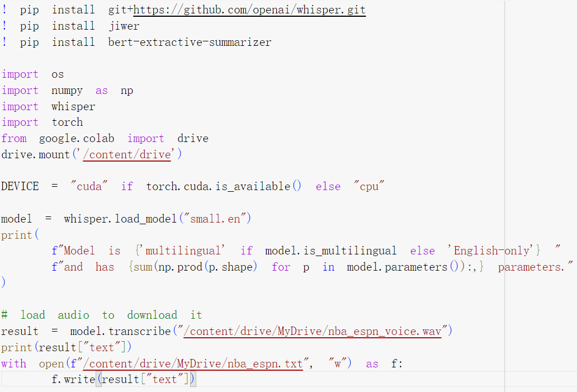
Task: Click 'whisper.load_model' call
Action: (x=120, y=219)
